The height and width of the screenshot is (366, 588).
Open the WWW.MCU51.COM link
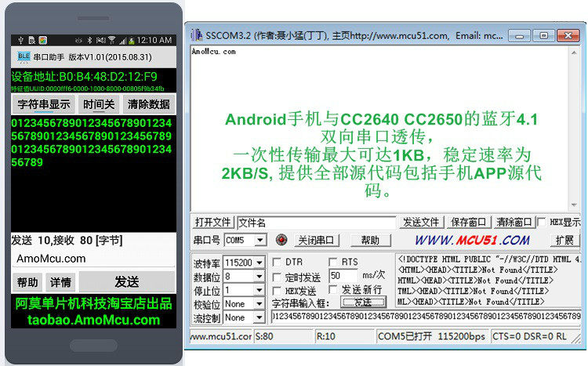click(473, 240)
